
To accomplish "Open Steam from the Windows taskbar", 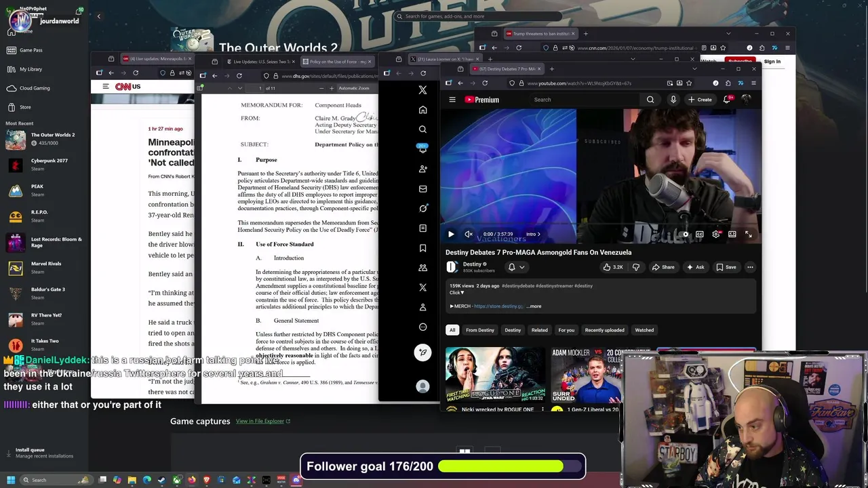I will coord(161,480).
